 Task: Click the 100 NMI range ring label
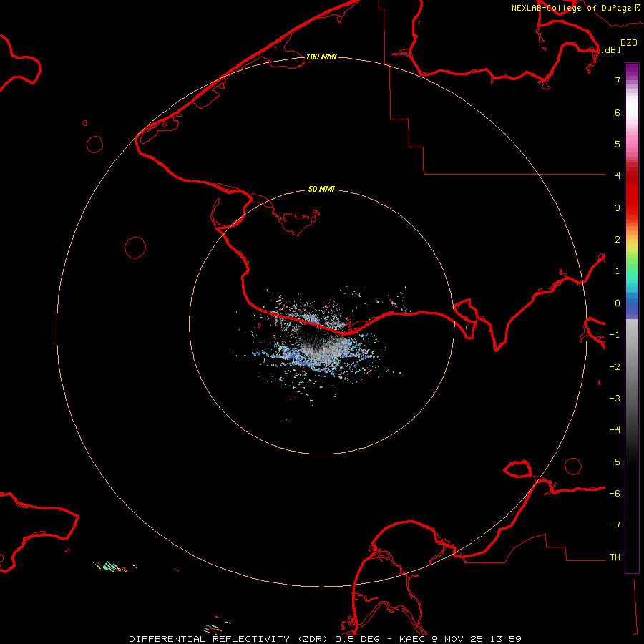click(321, 57)
